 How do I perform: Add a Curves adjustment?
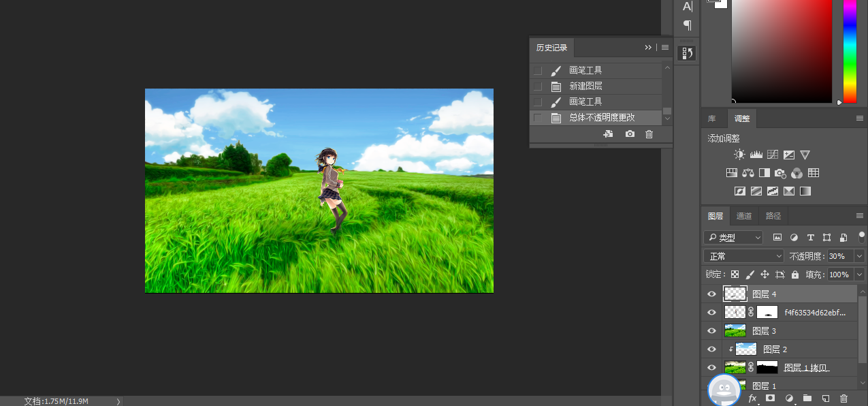pyautogui.click(x=773, y=155)
